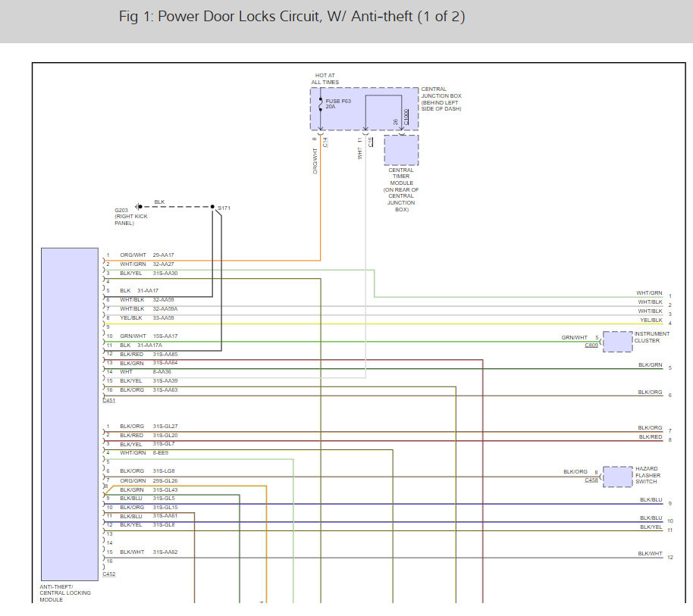Screen dimensions: 693x616
Task: Click the C458 connector link
Action: (591, 480)
